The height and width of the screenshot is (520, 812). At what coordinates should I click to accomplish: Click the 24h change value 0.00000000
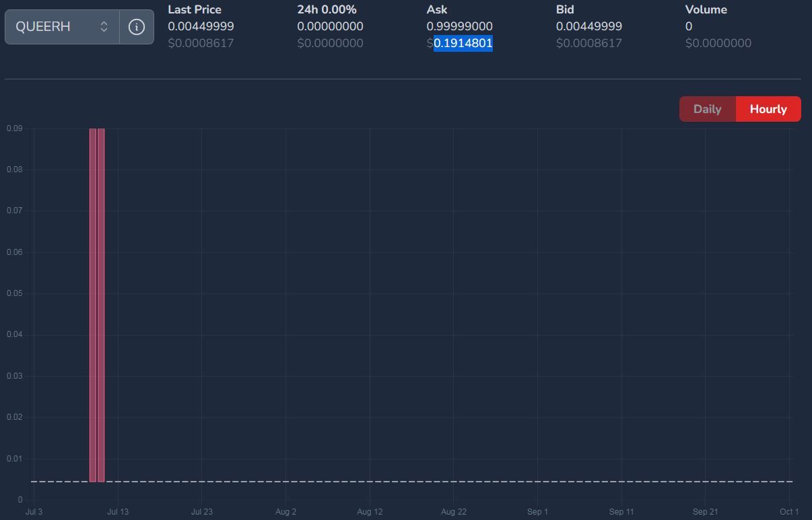click(330, 26)
